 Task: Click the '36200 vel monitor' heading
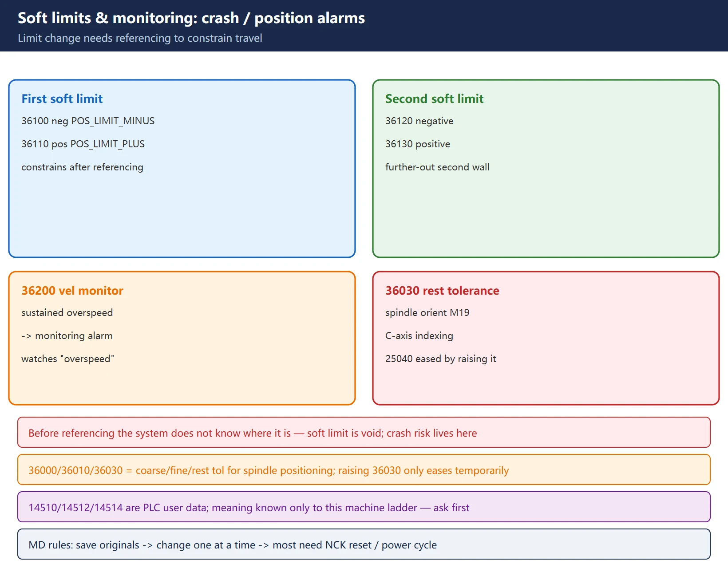72,290
